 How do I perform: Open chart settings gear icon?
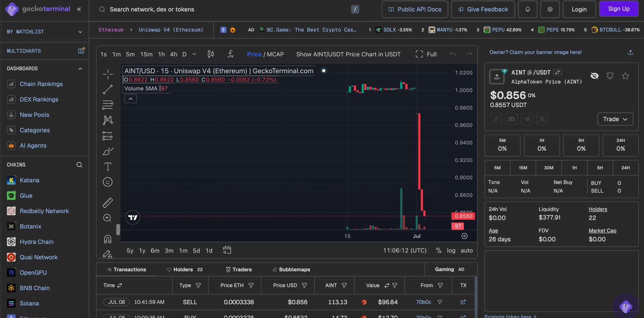pyautogui.click(x=464, y=236)
